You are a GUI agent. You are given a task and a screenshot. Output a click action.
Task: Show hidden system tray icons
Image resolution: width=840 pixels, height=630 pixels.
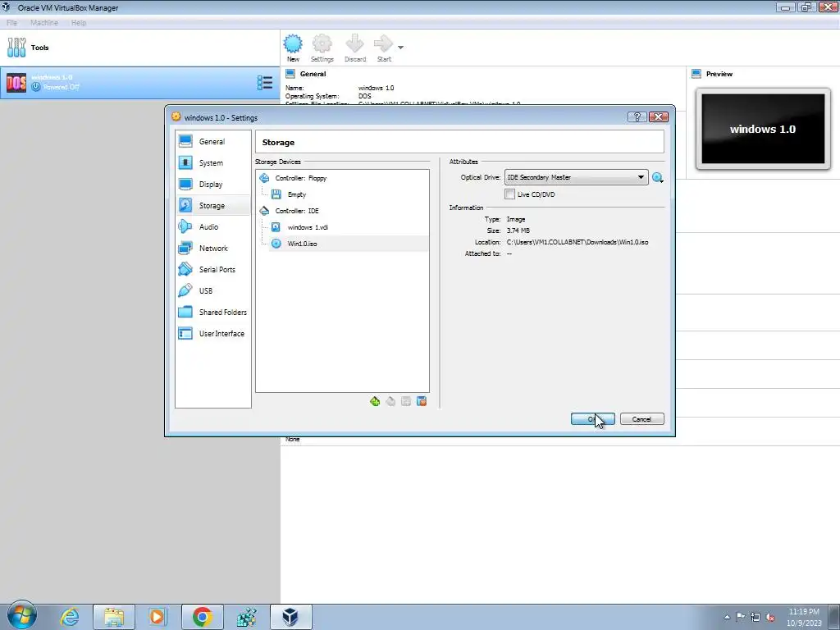pyautogui.click(x=727, y=617)
